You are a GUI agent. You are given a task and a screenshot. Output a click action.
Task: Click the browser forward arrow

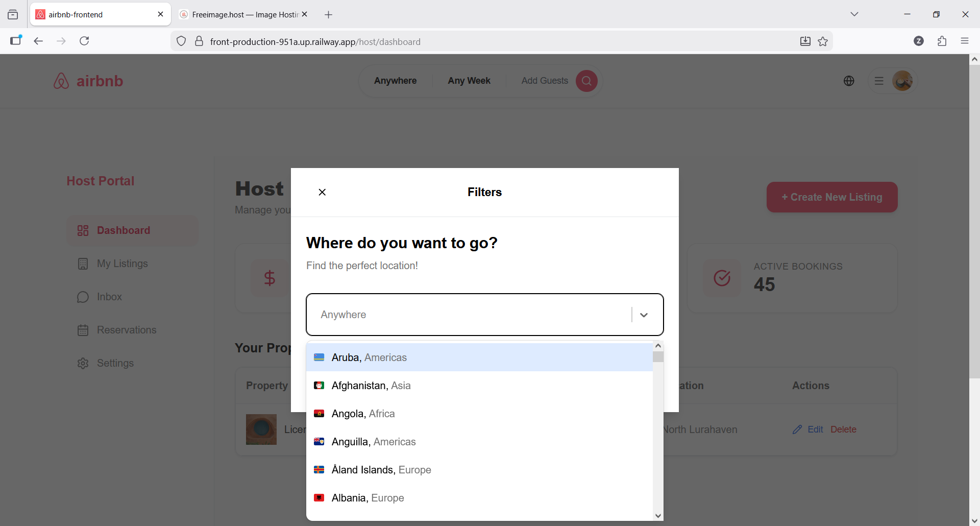click(x=61, y=41)
